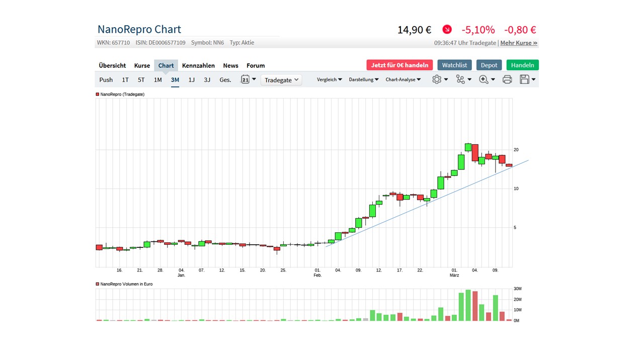Click the current price 14,90 €

415,30
